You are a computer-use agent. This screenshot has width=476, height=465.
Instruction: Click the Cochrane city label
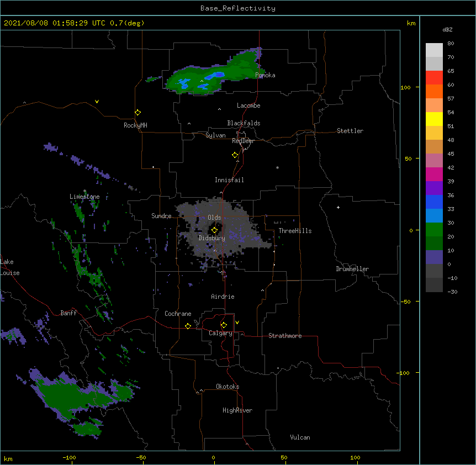[178, 314]
